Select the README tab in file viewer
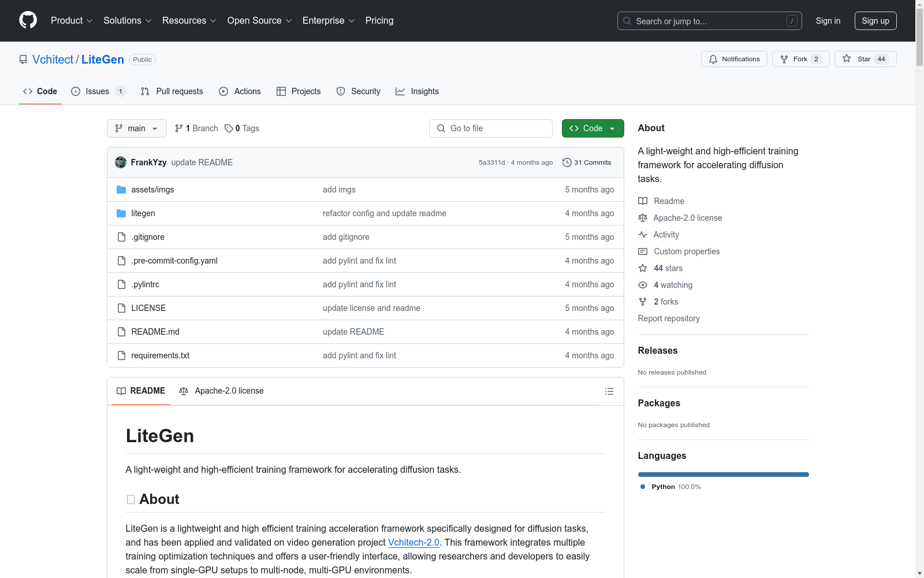 click(141, 391)
